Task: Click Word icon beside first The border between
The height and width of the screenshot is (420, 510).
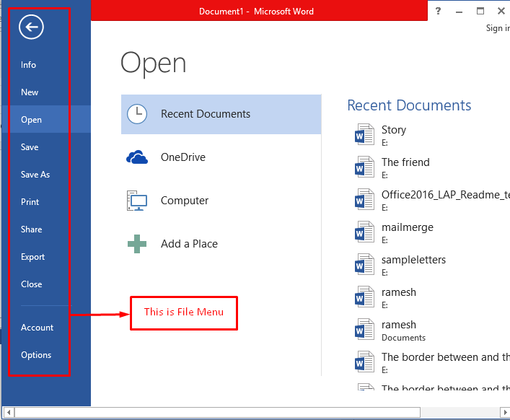Action: 364,362
